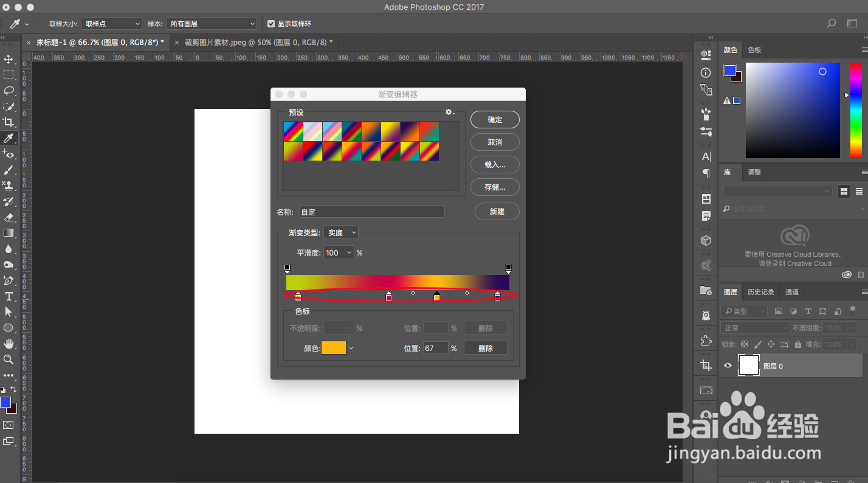Delete library item with trash icon
868x483 pixels.
point(862,275)
